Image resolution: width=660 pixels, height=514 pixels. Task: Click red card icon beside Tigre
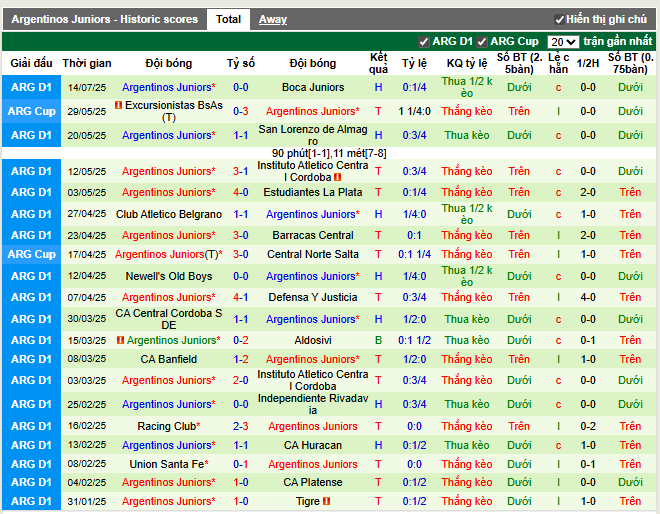tap(326, 501)
